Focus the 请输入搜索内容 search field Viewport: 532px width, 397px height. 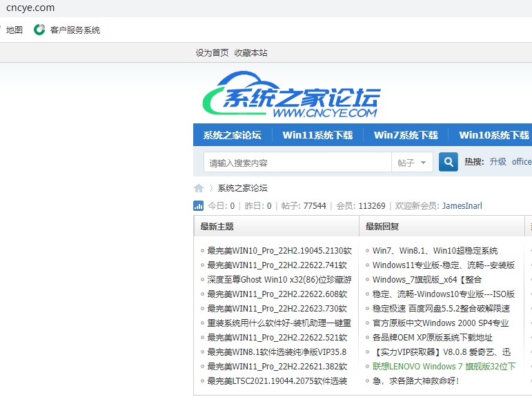[x=298, y=163]
